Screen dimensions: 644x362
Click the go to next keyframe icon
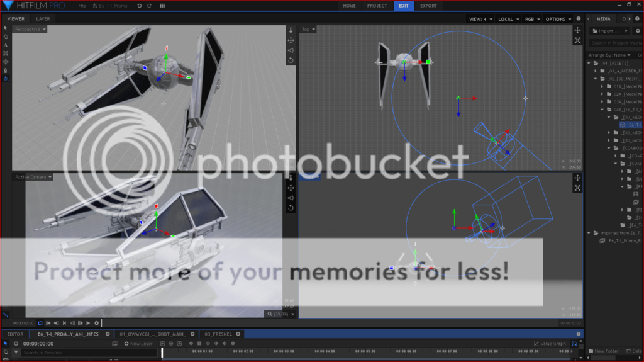[x=179, y=344]
